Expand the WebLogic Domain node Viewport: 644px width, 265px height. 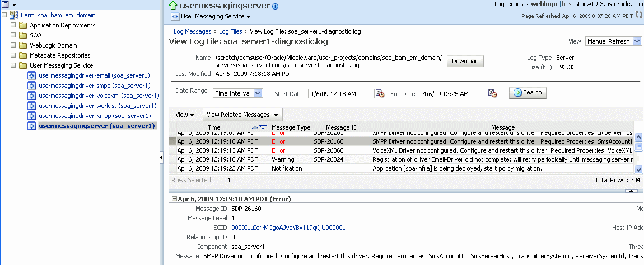tap(13, 45)
